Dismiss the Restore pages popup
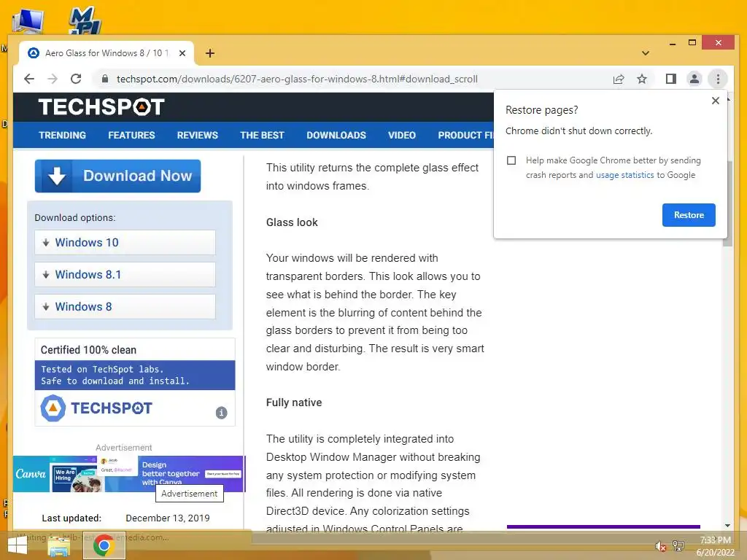Screen dimensions: 747x560 click(x=715, y=101)
